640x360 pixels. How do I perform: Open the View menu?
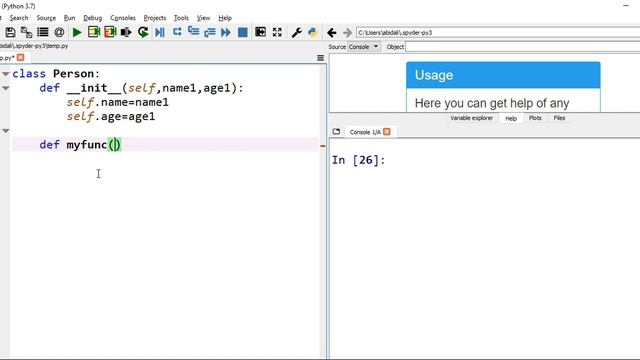coord(203,18)
